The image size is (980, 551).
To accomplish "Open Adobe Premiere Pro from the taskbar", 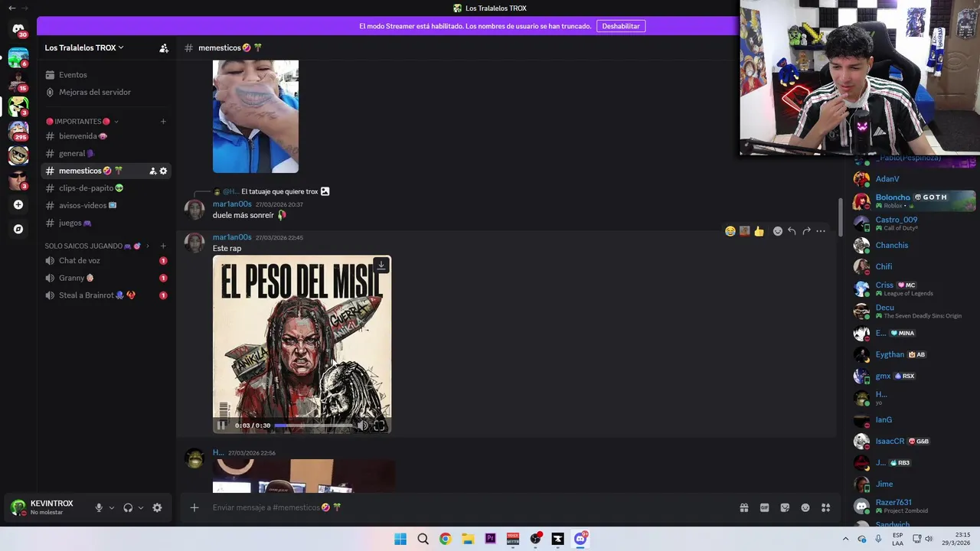I will coord(490,539).
